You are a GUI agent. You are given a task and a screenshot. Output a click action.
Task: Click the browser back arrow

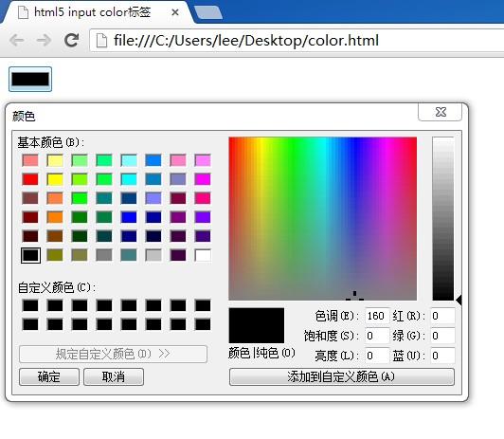pyautogui.click(x=17, y=40)
